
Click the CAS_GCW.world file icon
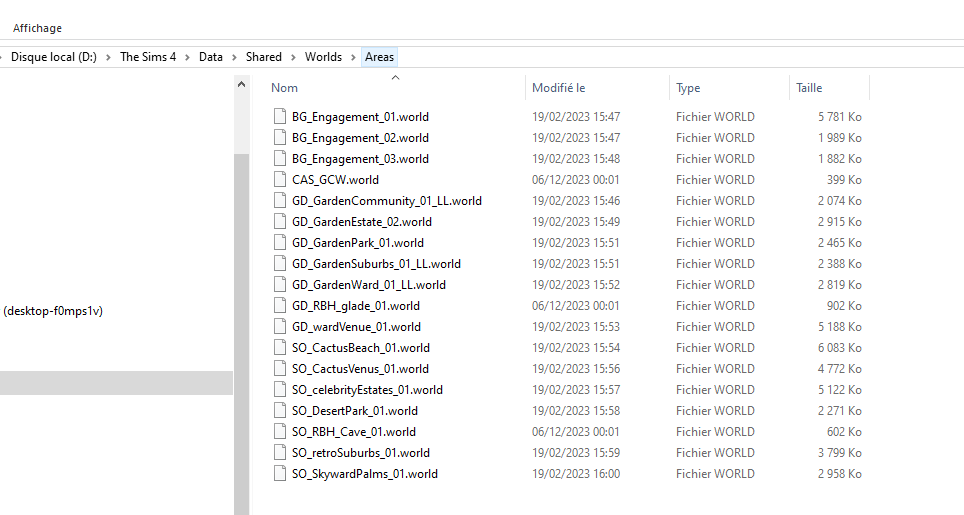click(x=280, y=180)
